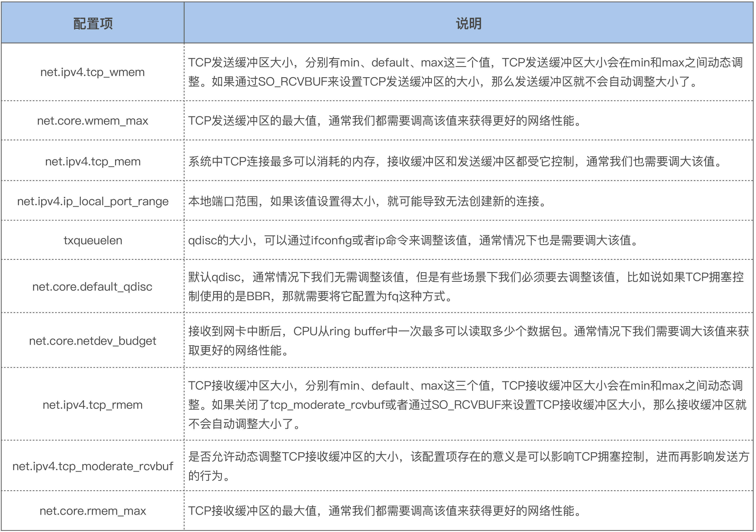Click the qdisc的大小 description text

click(x=413, y=240)
